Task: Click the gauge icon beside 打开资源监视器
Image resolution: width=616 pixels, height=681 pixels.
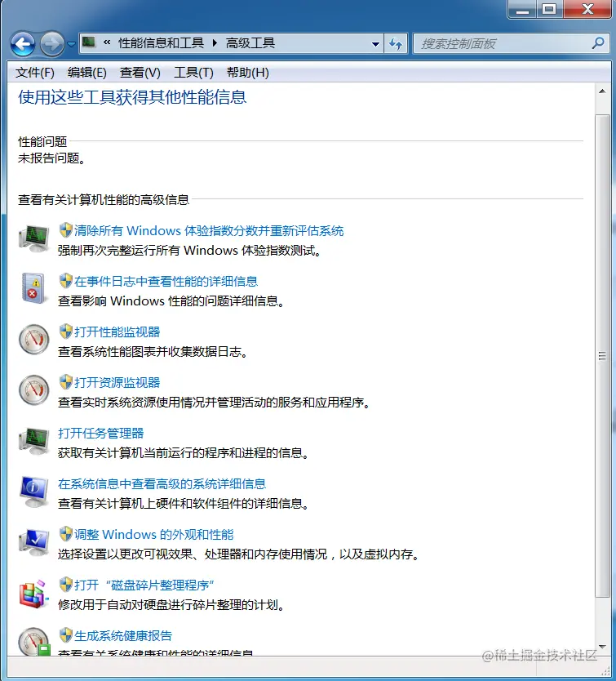Action: [34, 390]
